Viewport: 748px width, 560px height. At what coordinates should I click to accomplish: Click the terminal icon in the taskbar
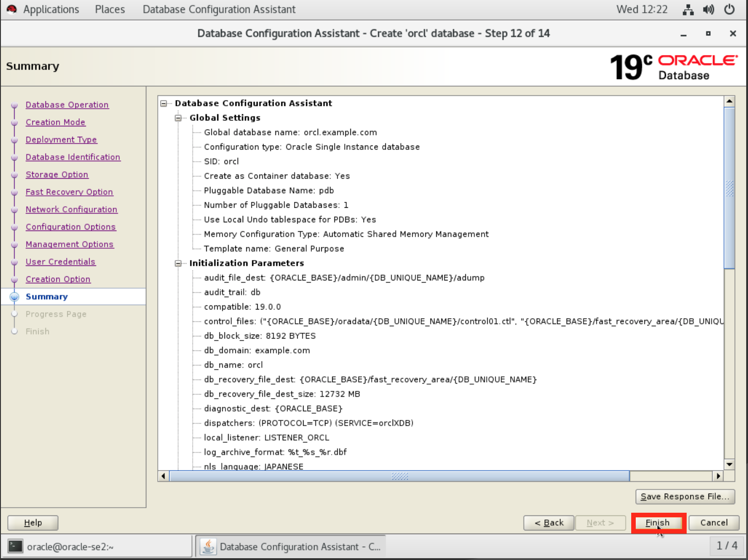pyautogui.click(x=15, y=546)
